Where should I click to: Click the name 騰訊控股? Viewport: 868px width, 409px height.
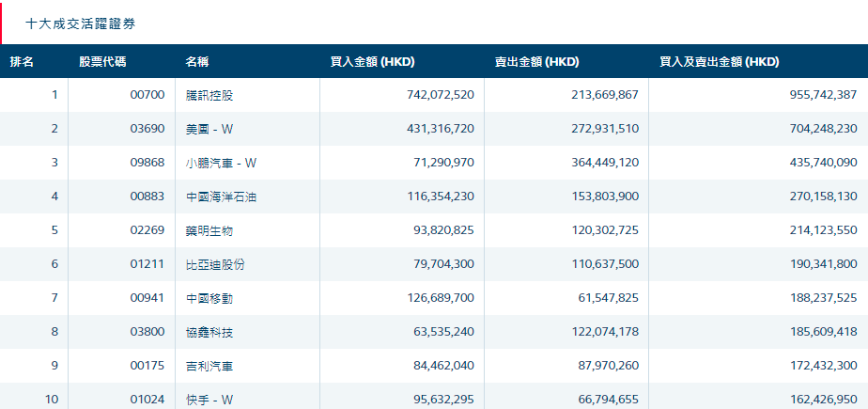209,95
